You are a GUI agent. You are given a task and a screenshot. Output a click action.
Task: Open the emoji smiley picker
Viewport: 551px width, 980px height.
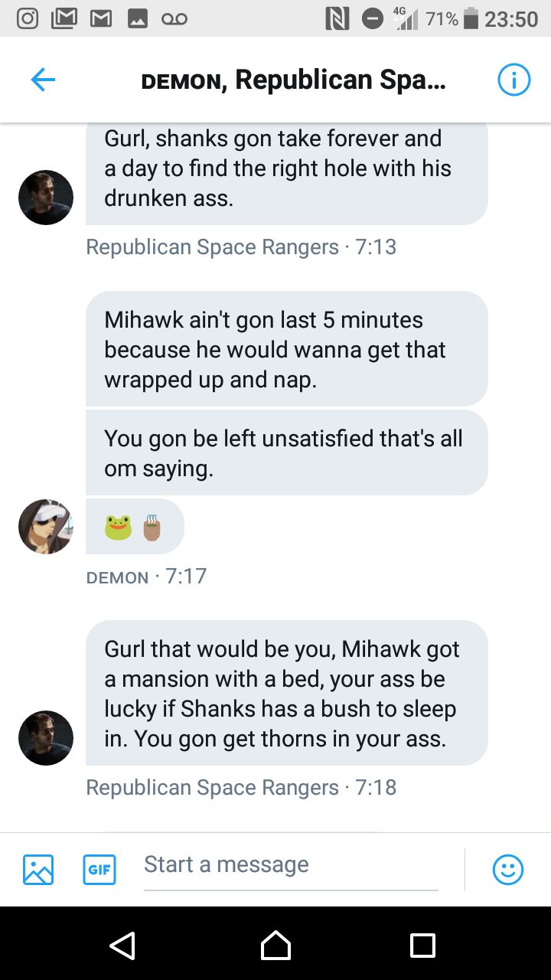coord(508,869)
